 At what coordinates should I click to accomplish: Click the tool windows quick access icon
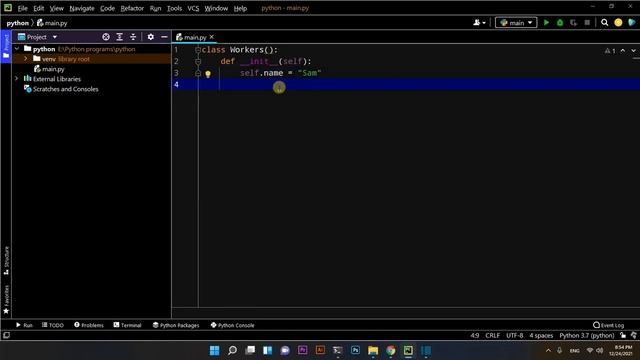pyautogui.click(x=6, y=336)
